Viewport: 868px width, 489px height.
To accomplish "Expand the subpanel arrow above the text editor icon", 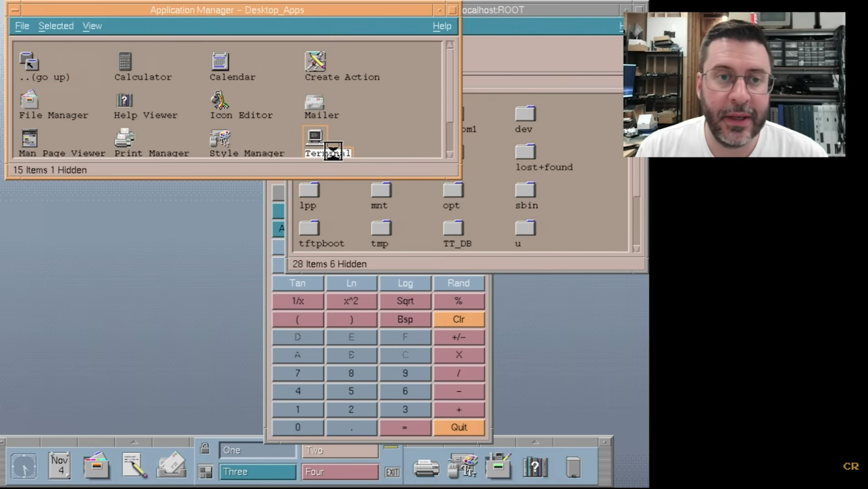I will pos(134,442).
